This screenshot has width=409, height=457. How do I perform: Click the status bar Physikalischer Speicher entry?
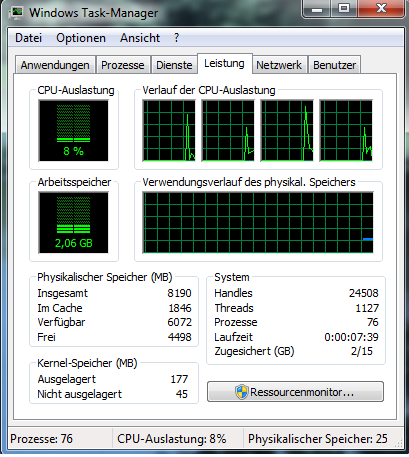(318, 439)
